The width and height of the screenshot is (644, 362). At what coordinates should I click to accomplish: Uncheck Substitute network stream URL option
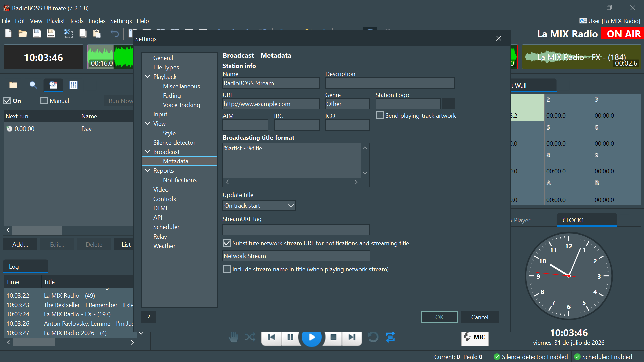[x=227, y=243]
